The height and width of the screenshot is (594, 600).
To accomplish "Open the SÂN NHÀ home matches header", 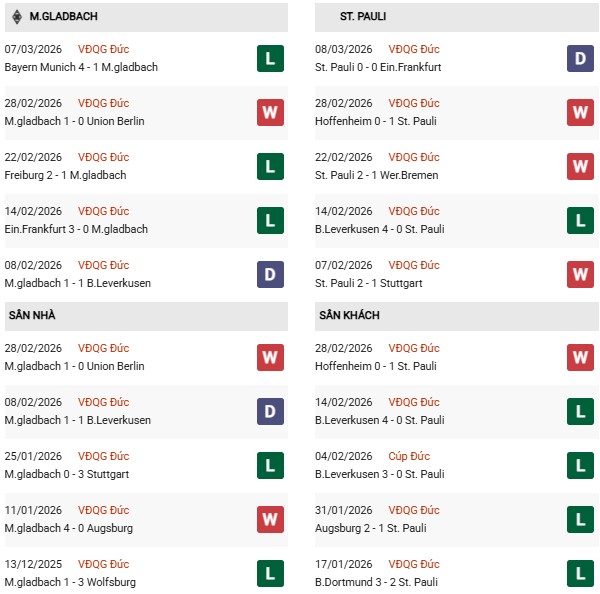I will (32, 315).
